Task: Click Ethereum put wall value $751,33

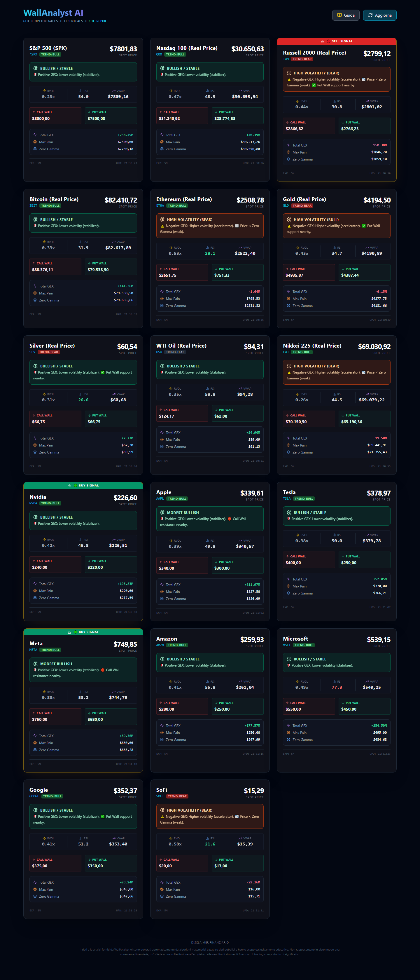Action: coord(222,275)
